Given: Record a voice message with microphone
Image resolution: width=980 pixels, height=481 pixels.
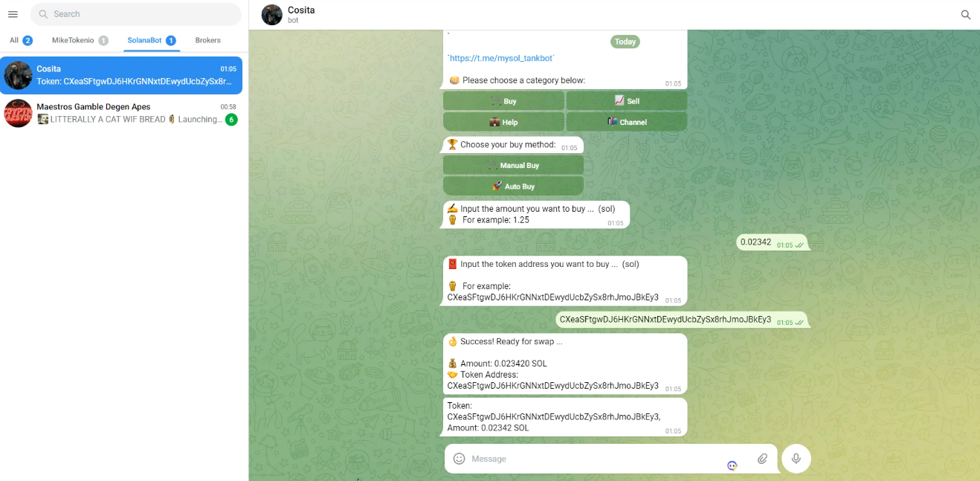Looking at the screenshot, I should [x=796, y=459].
